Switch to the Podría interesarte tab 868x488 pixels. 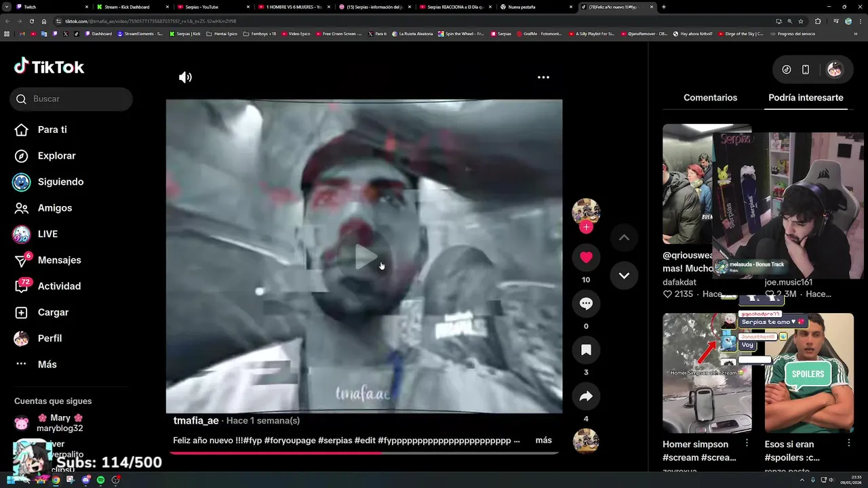click(x=806, y=98)
